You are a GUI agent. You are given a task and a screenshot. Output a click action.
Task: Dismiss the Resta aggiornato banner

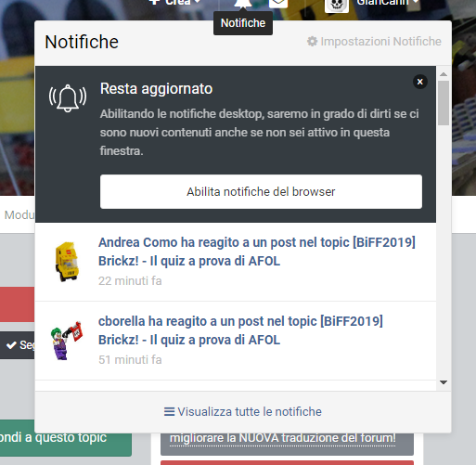pyautogui.click(x=420, y=82)
